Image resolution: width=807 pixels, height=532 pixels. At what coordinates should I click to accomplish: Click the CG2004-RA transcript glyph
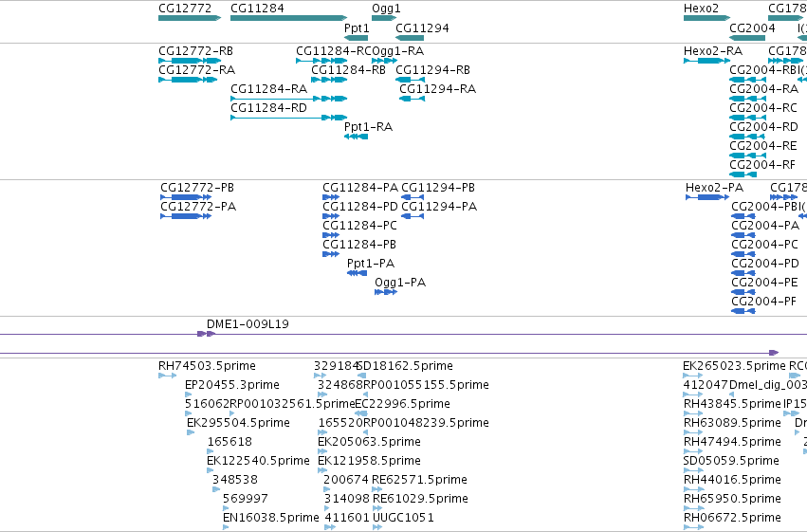747,99
